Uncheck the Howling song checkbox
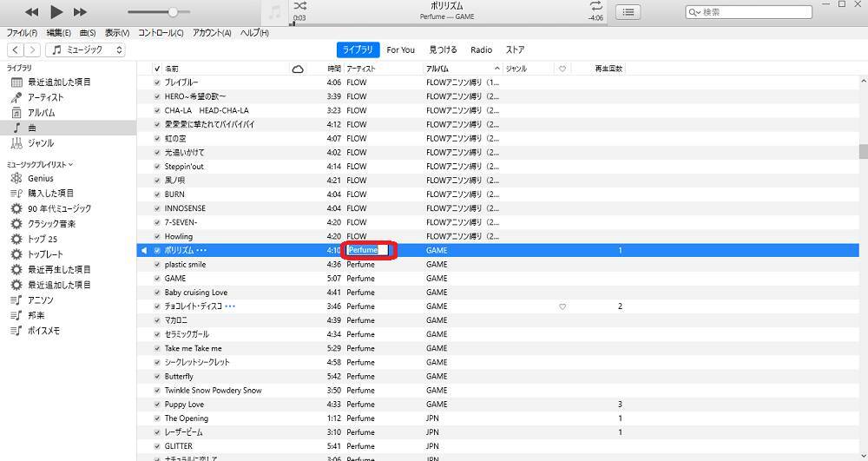Screen dimensions: 868x461 pyautogui.click(x=157, y=236)
